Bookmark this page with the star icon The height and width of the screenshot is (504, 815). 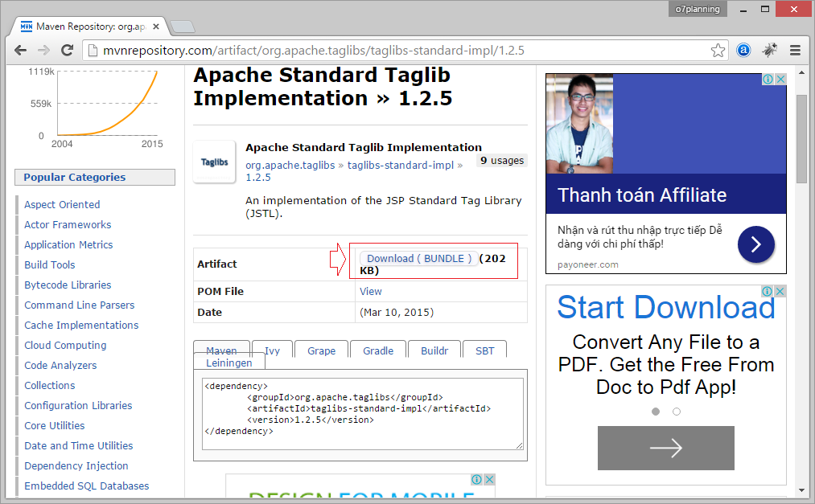click(x=718, y=51)
